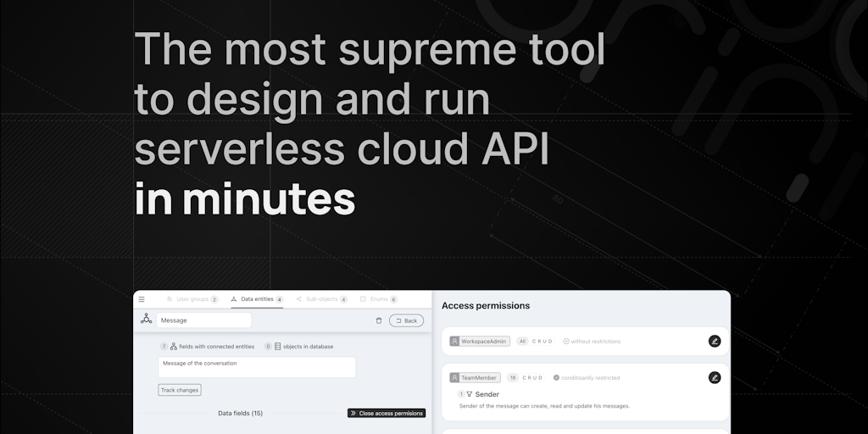The width and height of the screenshot is (868, 434).
Task: Select the Data entities tab
Action: point(257,299)
